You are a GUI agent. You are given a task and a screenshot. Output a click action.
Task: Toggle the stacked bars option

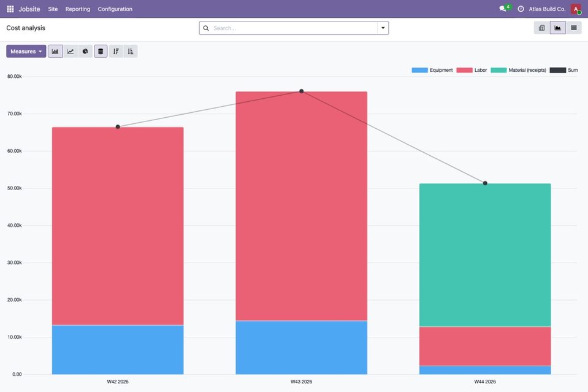click(101, 52)
